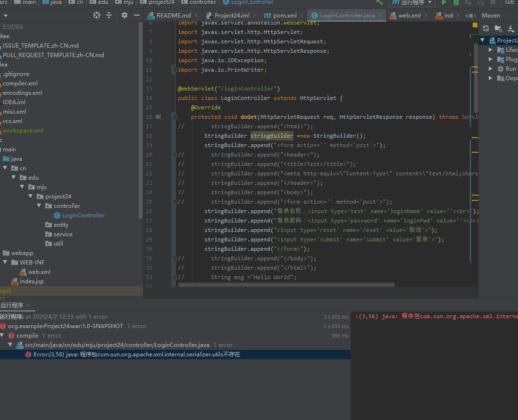Collapse the cn package folder
Image resolution: width=518 pixels, height=420 pixels.
click(x=5, y=168)
